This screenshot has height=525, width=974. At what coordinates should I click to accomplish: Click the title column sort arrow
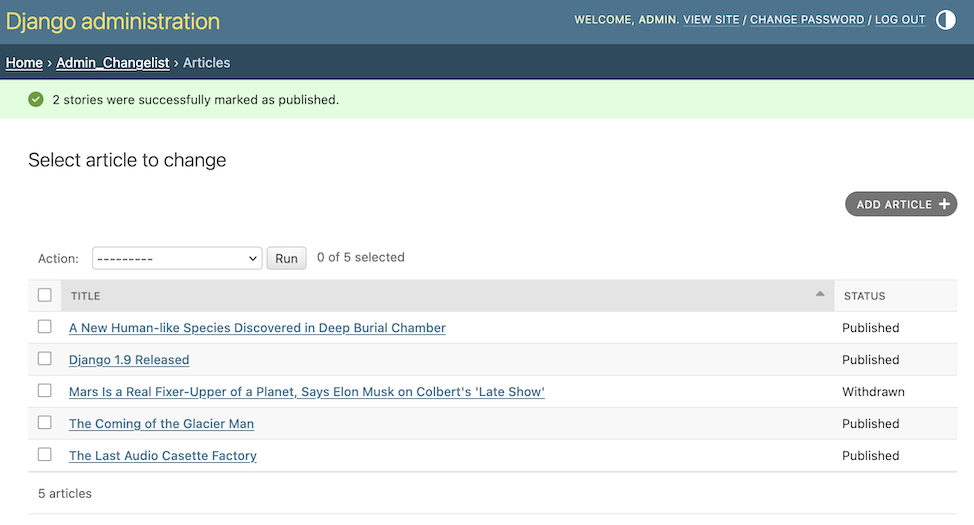tap(820, 294)
